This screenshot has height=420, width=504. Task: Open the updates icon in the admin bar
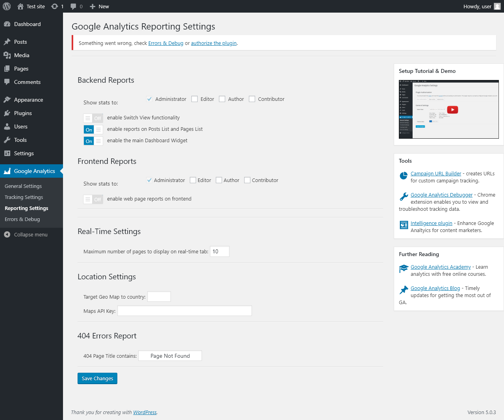55,6
